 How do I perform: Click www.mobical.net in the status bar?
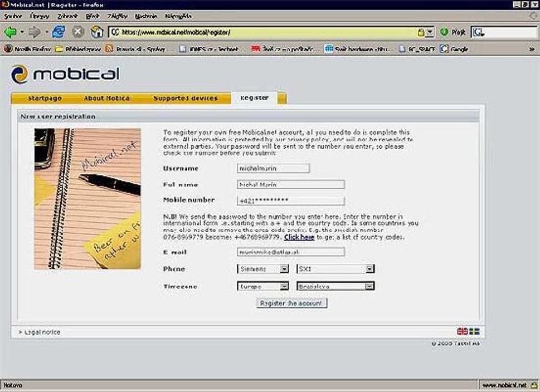(504, 385)
